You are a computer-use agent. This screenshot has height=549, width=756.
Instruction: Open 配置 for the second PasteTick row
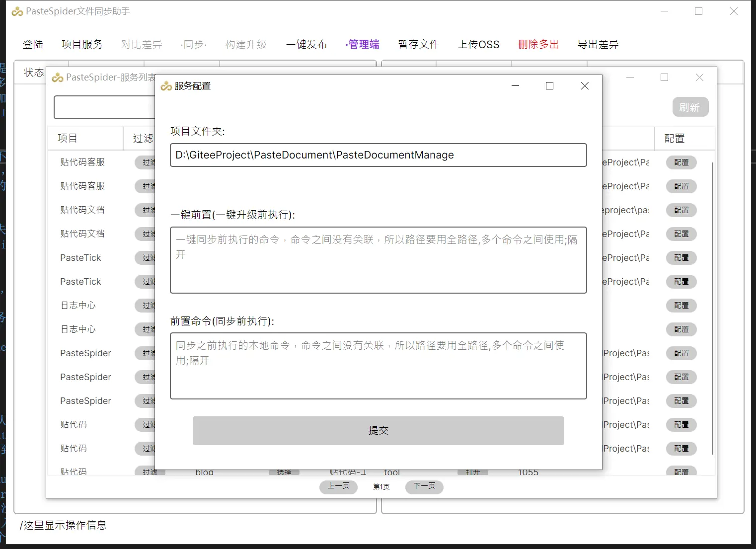pyautogui.click(x=681, y=282)
